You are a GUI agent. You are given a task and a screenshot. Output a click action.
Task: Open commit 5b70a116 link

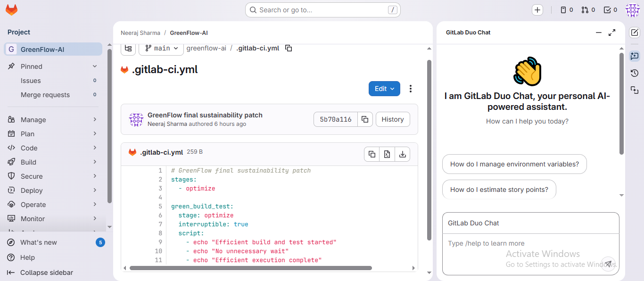click(336, 119)
